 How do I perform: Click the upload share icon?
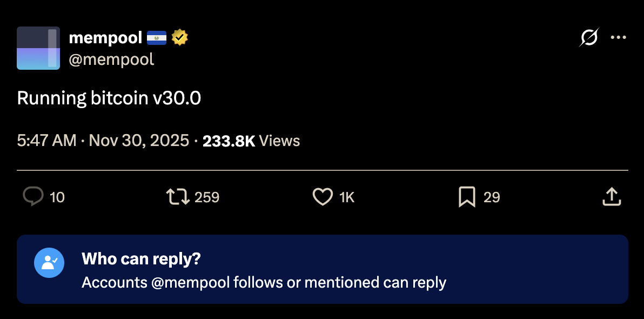[612, 197]
